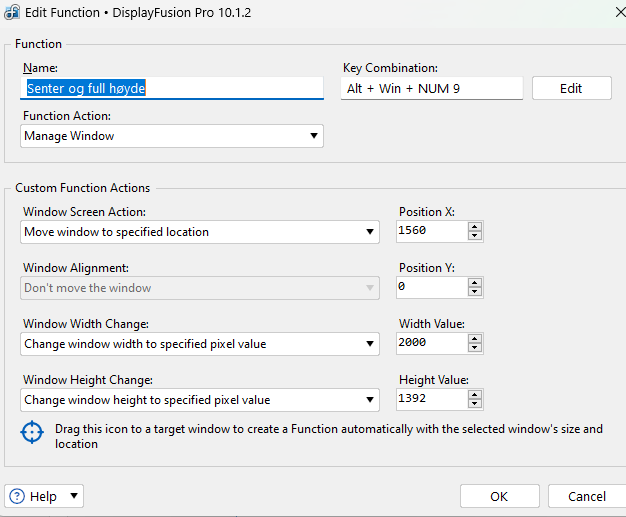This screenshot has height=517, width=626.
Task: Increase Position X with up arrow
Action: coord(475,227)
